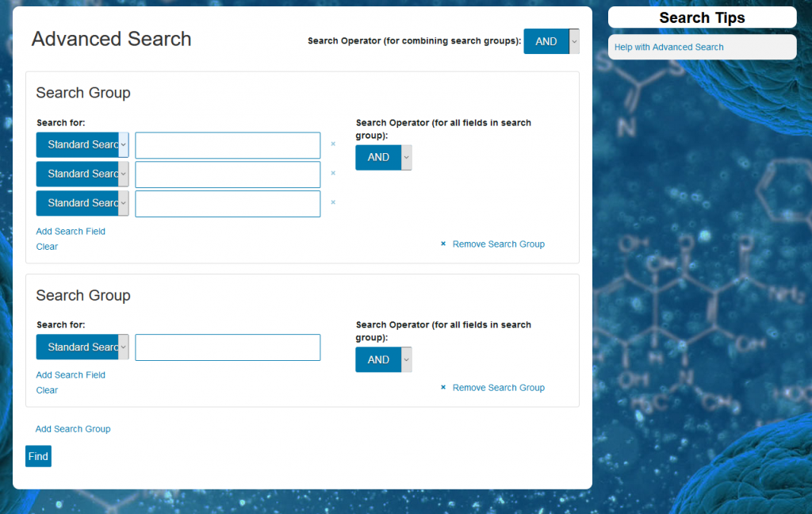Viewport: 812px width, 514px height.
Task: Add Search Field to first group
Action: (71, 232)
